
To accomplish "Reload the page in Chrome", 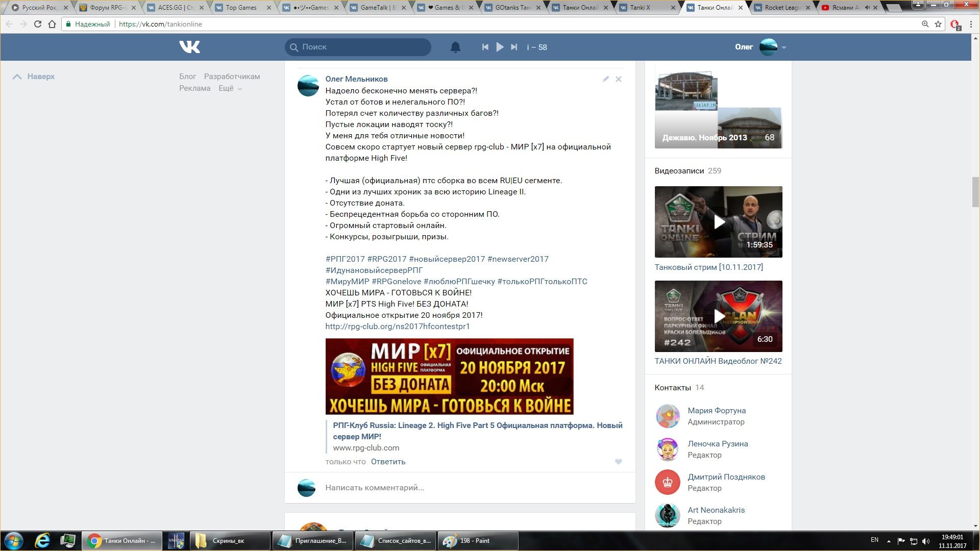I will (37, 24).
